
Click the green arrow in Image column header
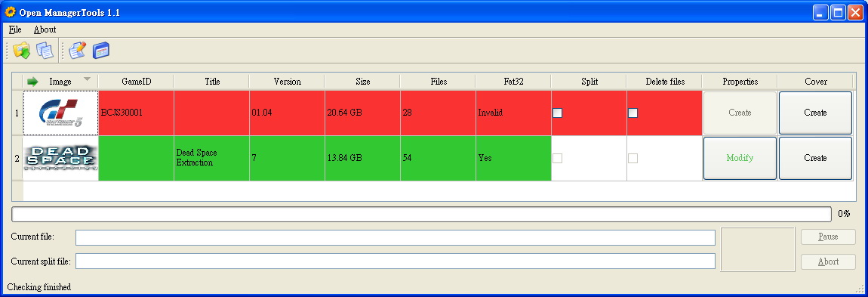pyautogui.click(x=32, y=82)
